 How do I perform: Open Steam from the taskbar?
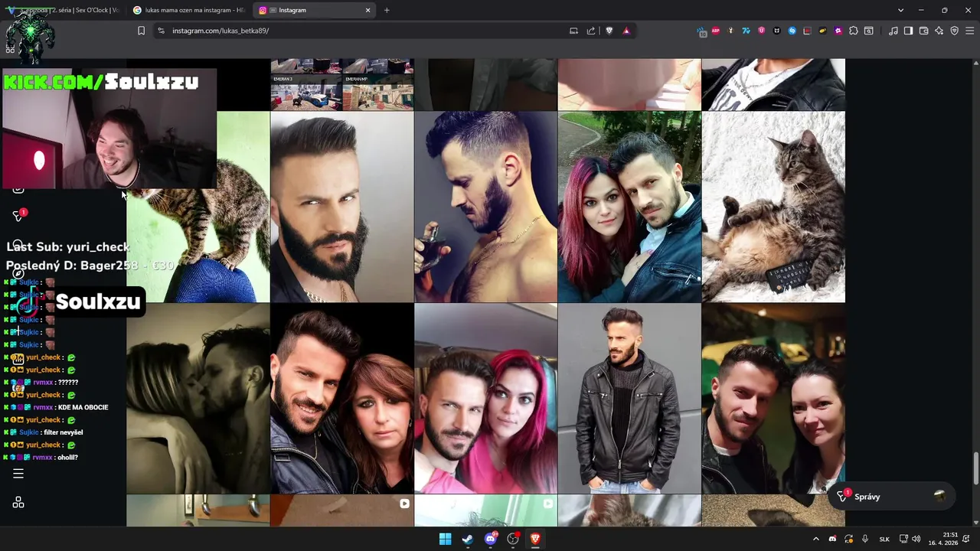[467, 539]
